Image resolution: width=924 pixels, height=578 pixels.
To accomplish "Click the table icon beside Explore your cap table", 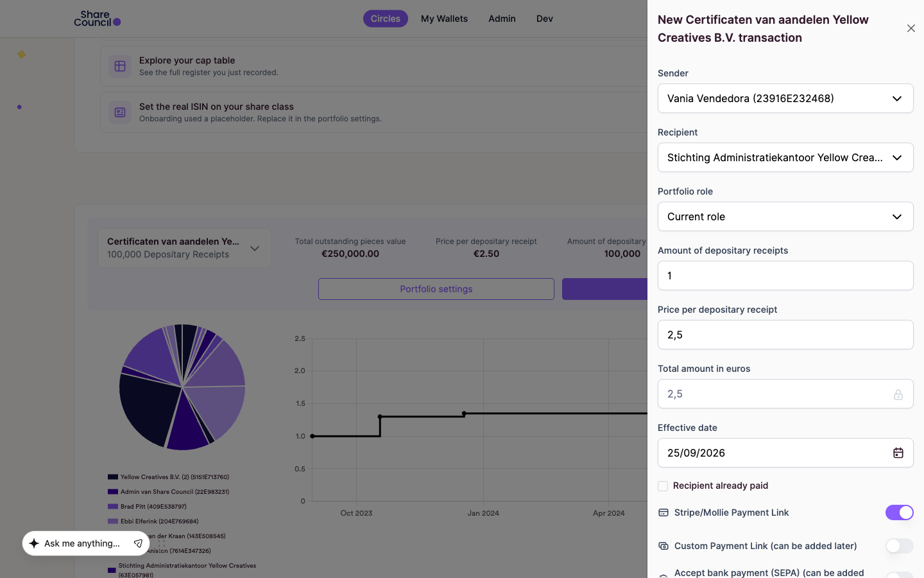I will [x=120, y=66].
